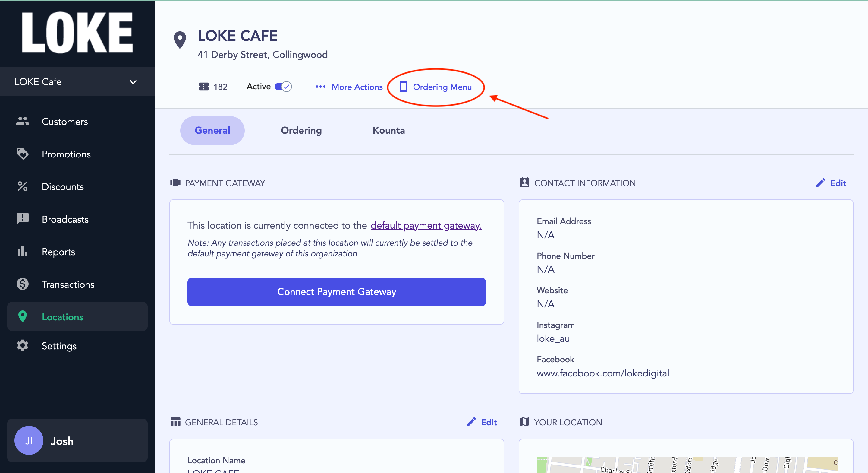Click the LOKE CAFE page heading
This screenshot has height=473, width=868.
coord(237,35)
